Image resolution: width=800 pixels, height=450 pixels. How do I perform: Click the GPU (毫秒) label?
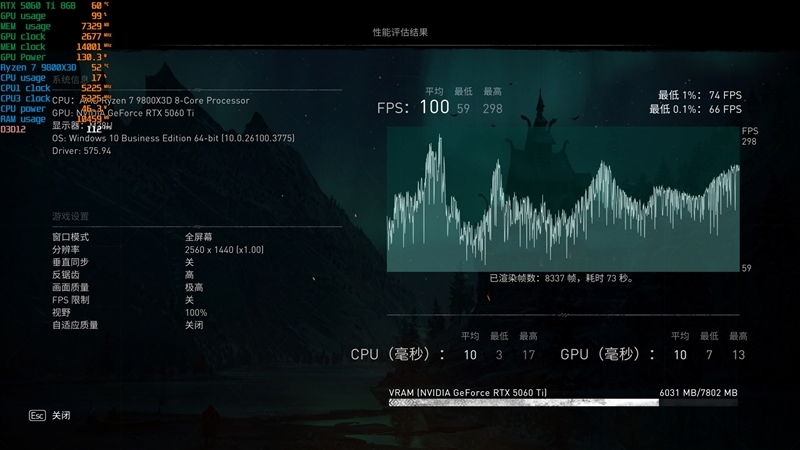(608, 354)
